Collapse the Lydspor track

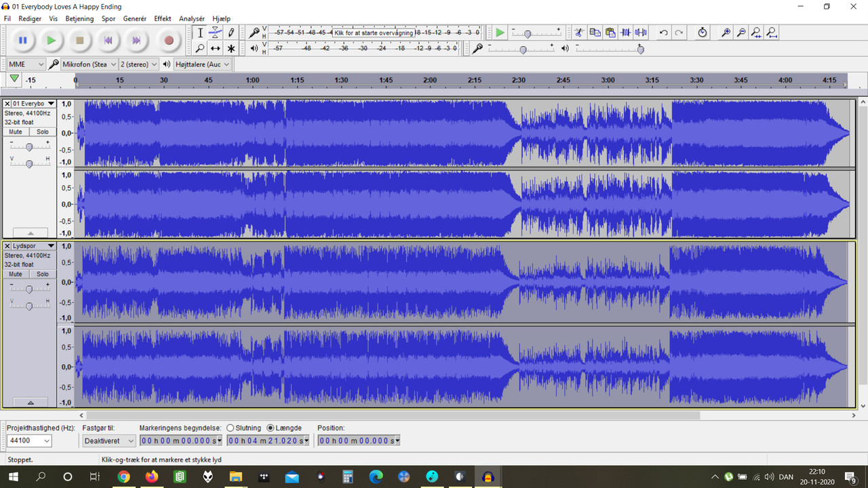point(31,403)
